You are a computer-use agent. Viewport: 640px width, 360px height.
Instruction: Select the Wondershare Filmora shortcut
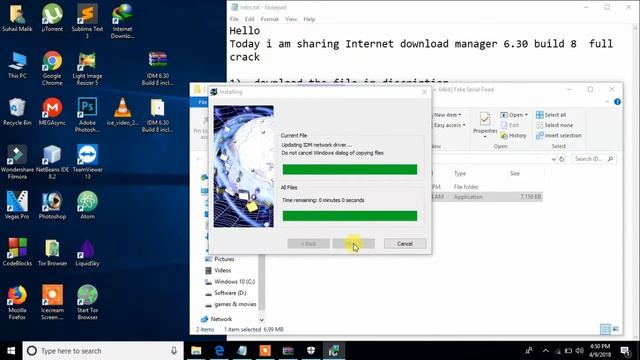click(x=17, y=162)
